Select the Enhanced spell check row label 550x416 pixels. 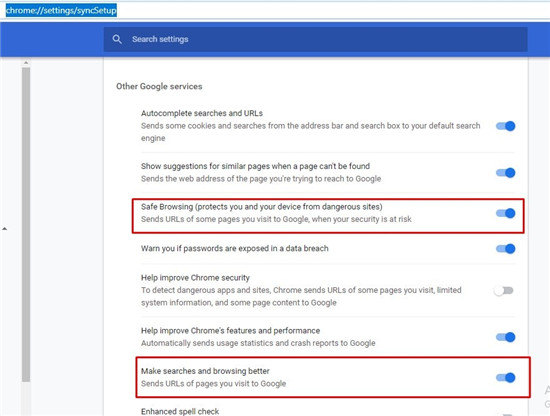coord(180,411)
